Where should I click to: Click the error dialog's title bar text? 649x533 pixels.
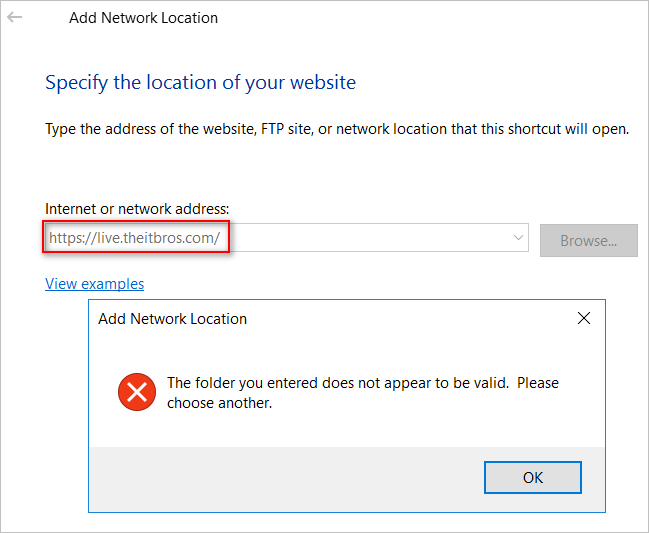pos(172,319)
